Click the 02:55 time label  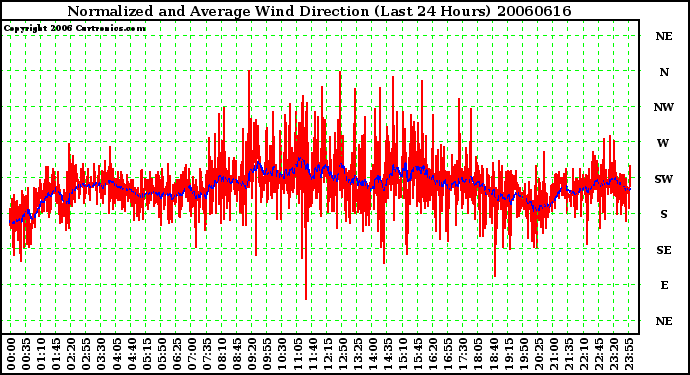pyautogui.click(x=86, y=354)
